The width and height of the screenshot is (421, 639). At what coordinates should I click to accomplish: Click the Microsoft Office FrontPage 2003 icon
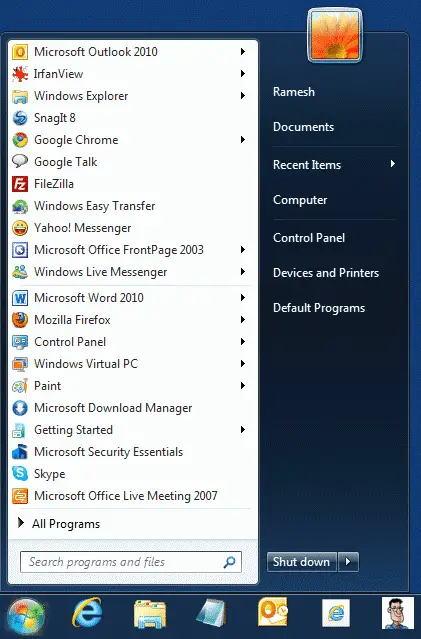[20, 250]
